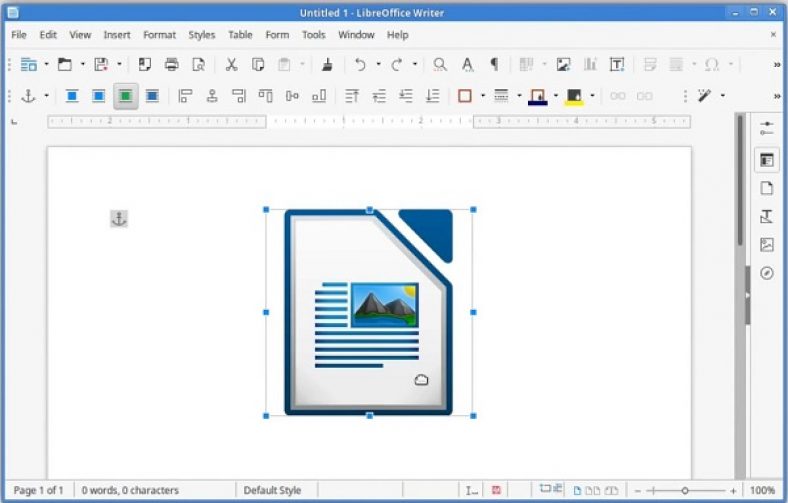Click the 100% zoom level text
Viewport: 788px width, 503px height.
tap(762, 490)
